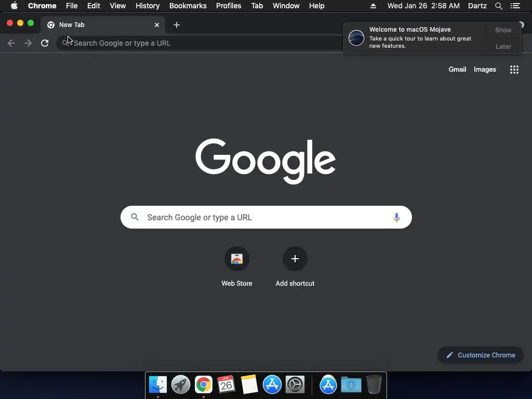This screenshot has width=532, height=399.
Task: Open Launchpad from the Dock
Action: pos(180,384)
